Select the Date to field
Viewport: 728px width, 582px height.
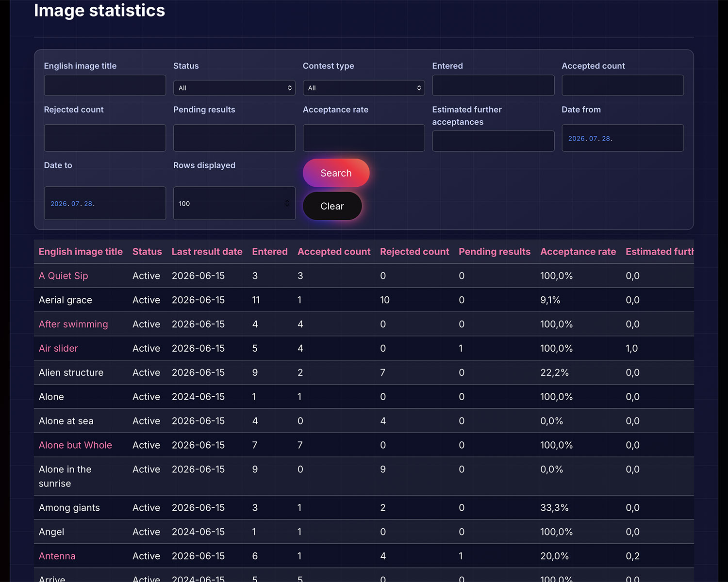[105, 203]
